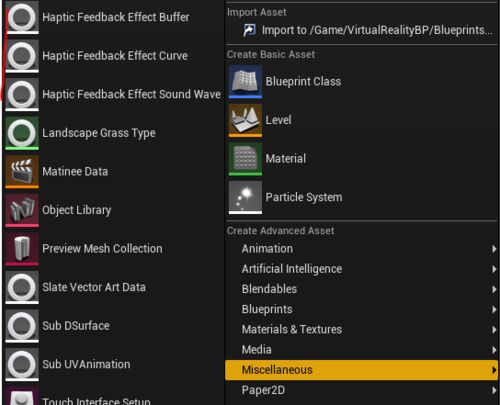Click the Preview Mesh Collection icon
The height and width of the screenshot is (405, 500).
click(x=22, y=249)
